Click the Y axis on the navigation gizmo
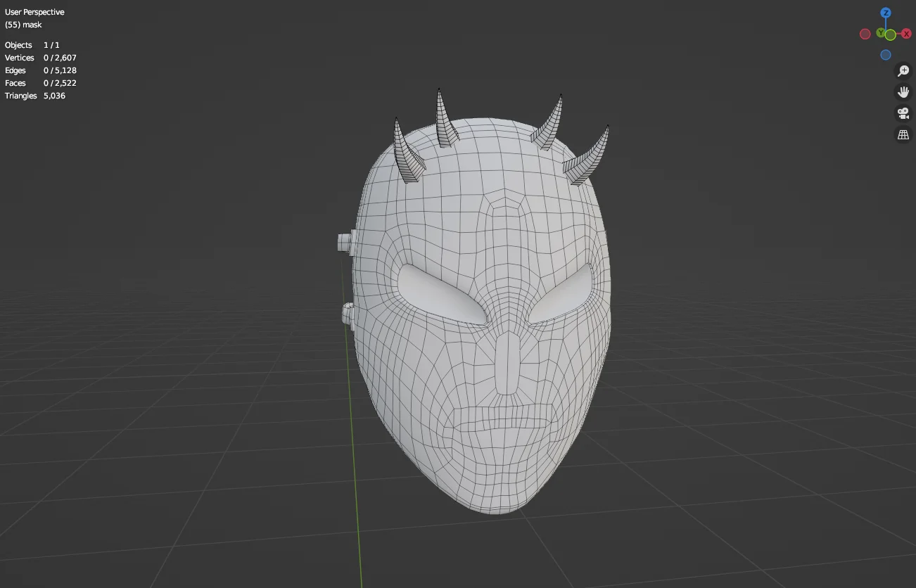This screenshot has width=916, height=588. click(x=880, y=32)
